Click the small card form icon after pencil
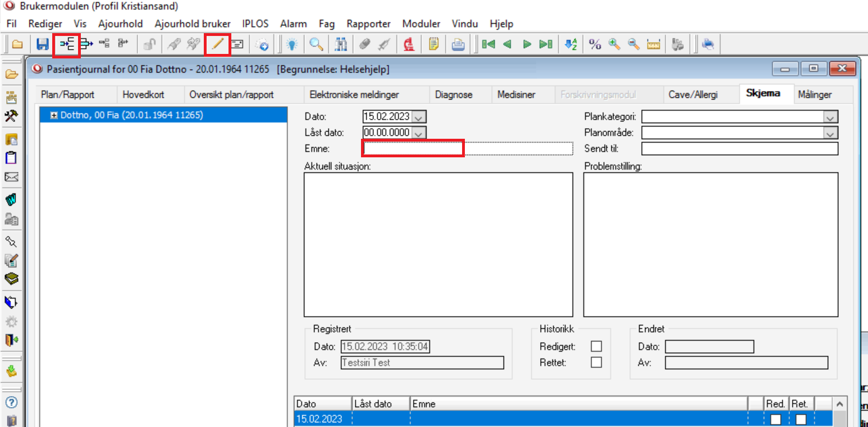The width and height of the screenshot is (868, 427). (237, 44)
